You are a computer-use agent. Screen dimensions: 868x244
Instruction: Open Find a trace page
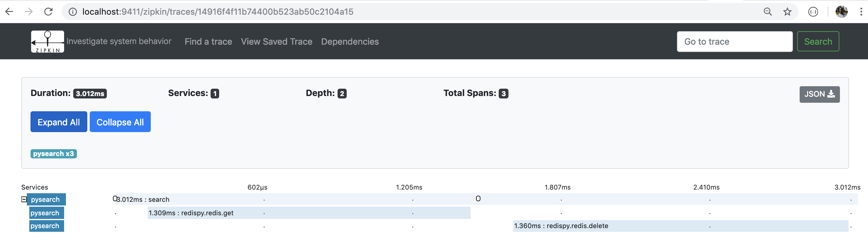pyautogui.click(x=208, y=42)
